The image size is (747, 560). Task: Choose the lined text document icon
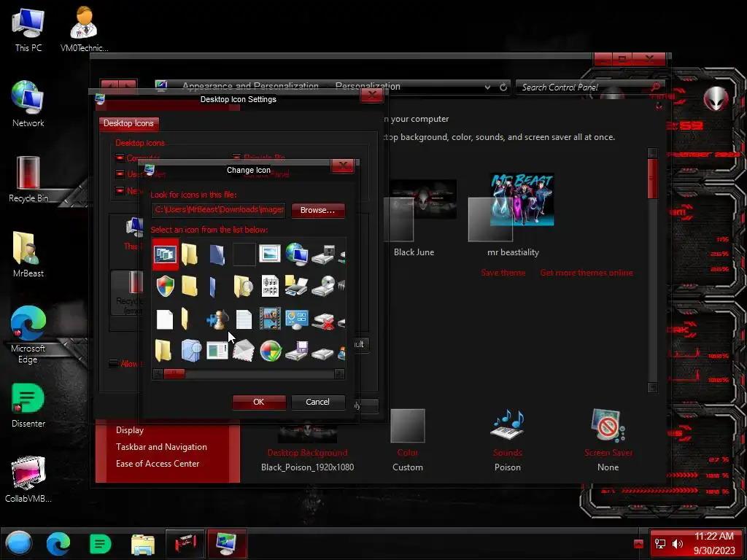pos(244,319)
